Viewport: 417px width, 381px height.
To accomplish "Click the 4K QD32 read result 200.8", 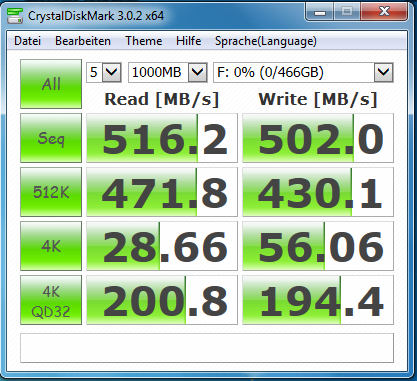I will 162,300.
